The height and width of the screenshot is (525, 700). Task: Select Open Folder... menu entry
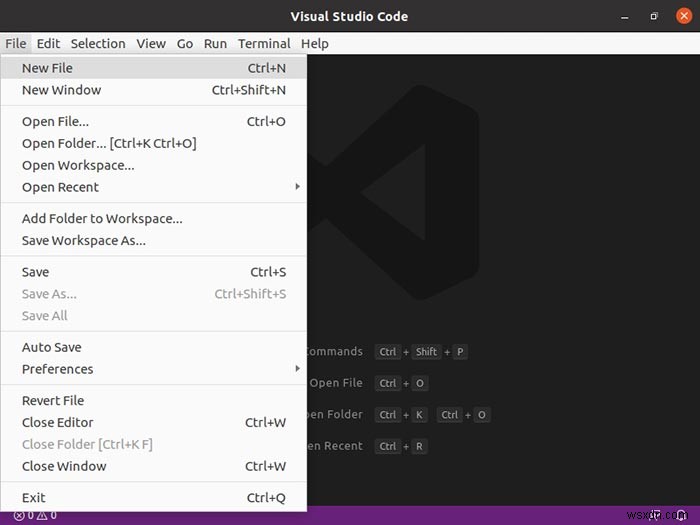click(154, 143)
